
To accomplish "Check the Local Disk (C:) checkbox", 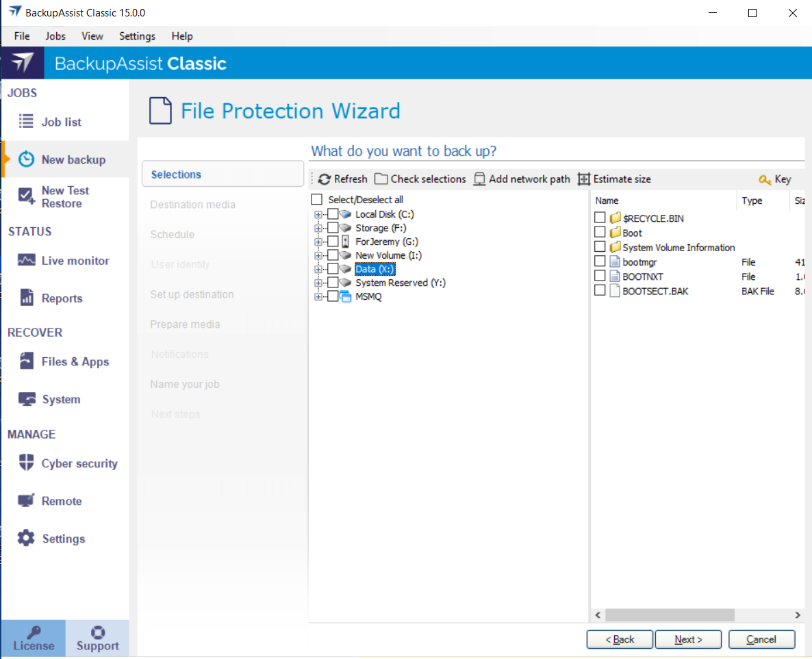I will tap(333, 214).
